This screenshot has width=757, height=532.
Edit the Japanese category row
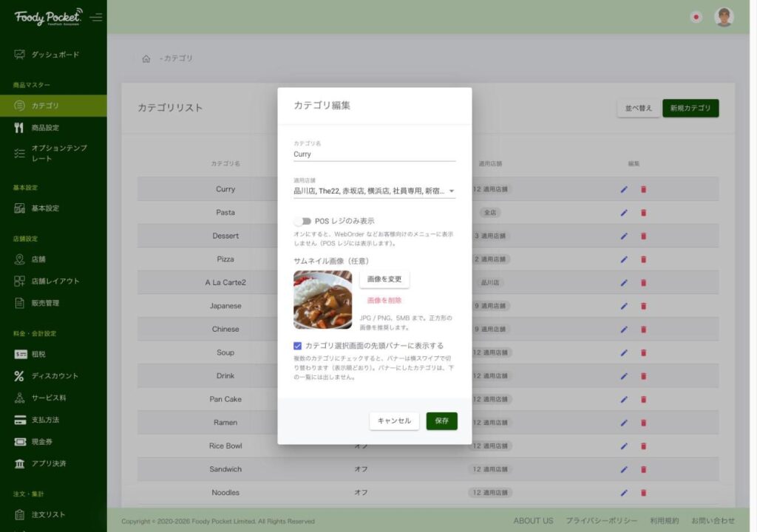(624, 306)
